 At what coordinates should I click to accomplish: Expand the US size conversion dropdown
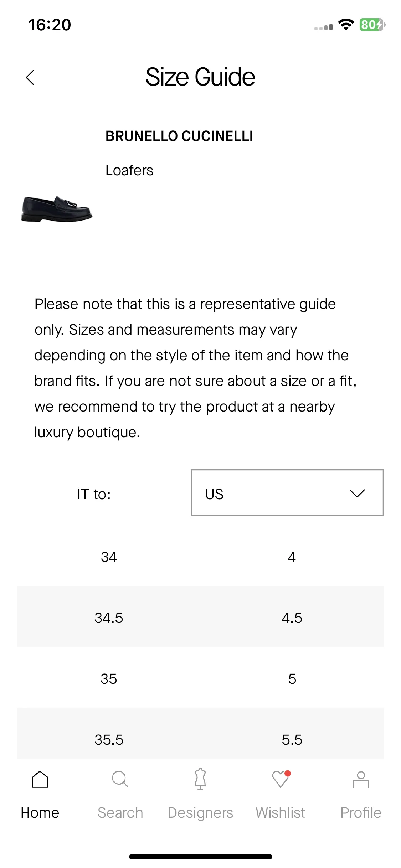pyautogui.click(x=287, y=493)
